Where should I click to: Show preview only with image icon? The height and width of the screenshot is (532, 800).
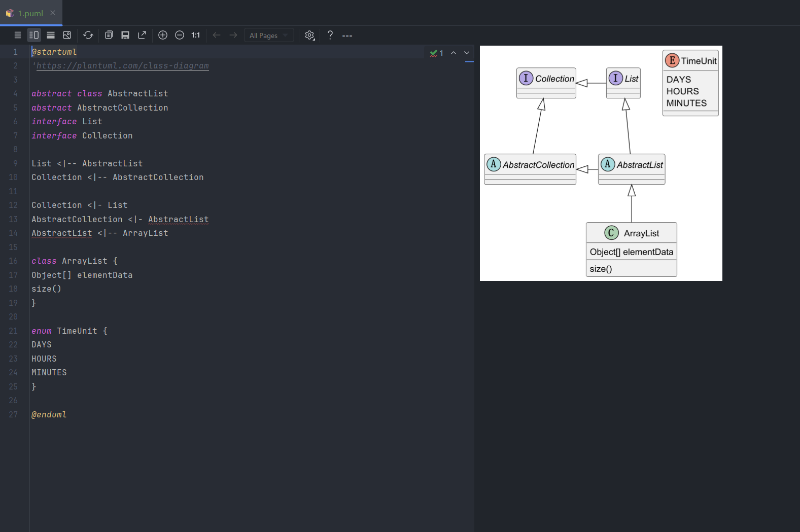pyautogui.click(x=67, y=35)
